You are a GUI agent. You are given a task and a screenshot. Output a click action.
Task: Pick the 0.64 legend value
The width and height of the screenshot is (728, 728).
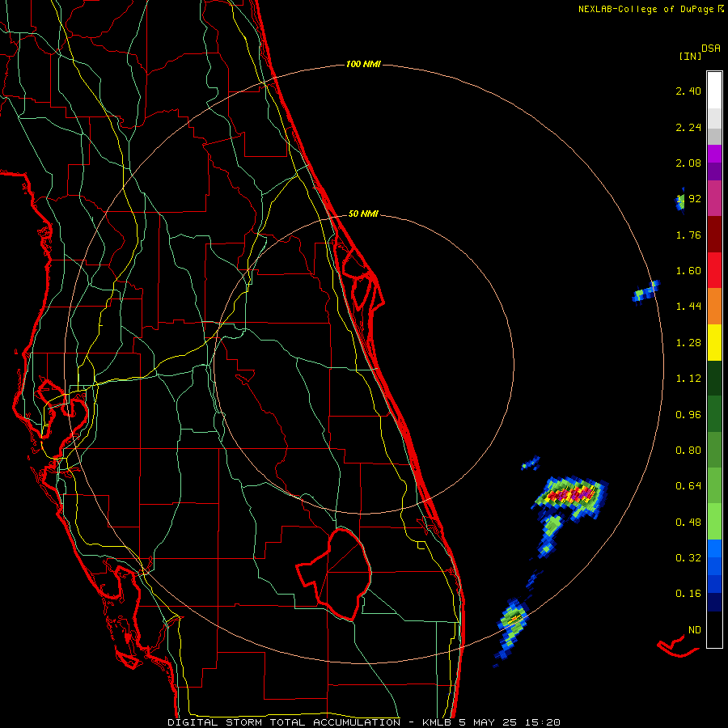688,486
